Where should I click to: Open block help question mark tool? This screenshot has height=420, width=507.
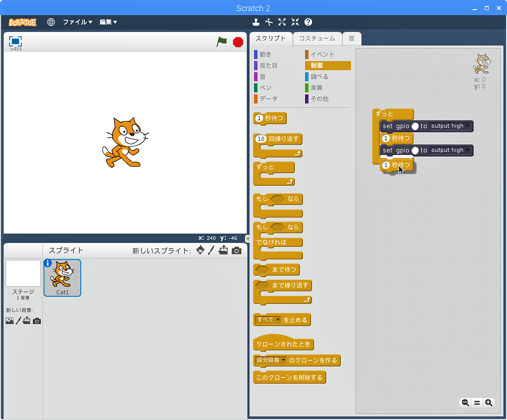[x=308, y=22]
